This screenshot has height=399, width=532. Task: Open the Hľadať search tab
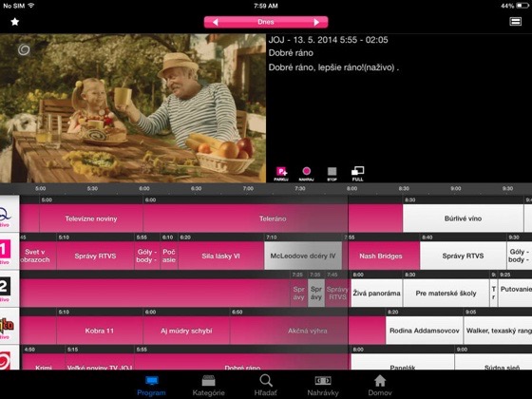click(x=266, y=386)
